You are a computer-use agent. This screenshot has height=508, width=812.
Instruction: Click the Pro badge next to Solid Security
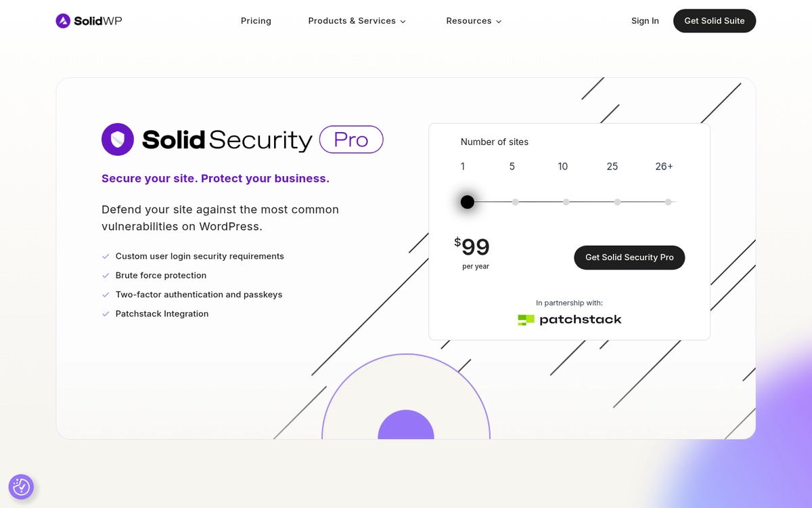coord(351,140)
